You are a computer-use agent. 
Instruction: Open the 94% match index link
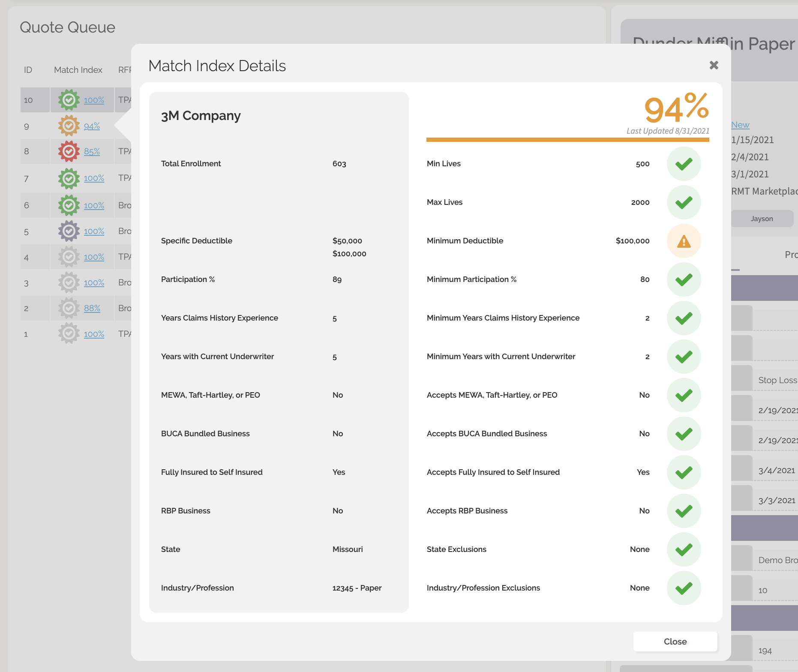point(91,126)
